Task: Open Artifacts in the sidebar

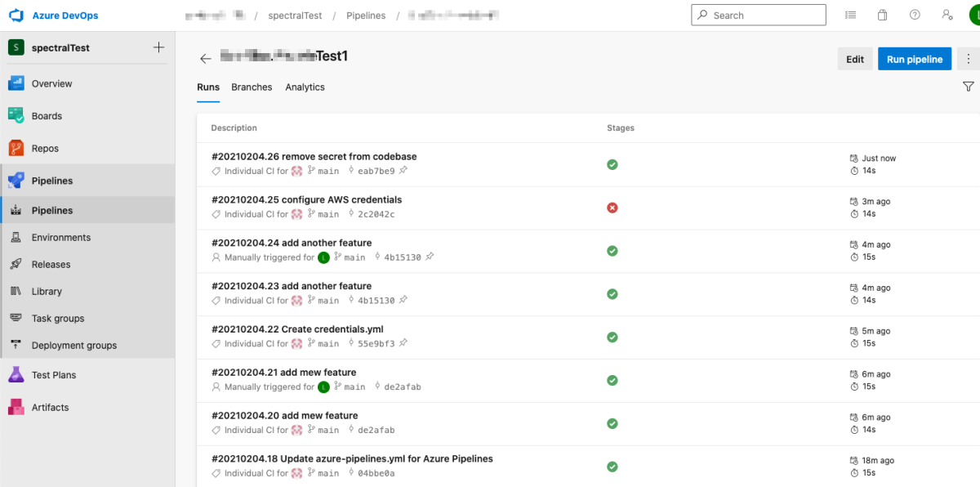Action: 87,408
